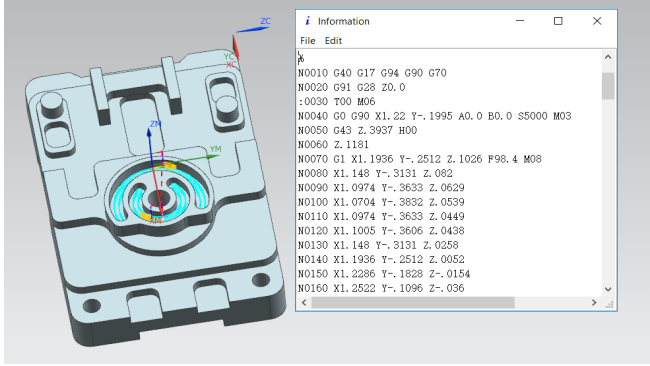Click line N0010 G40 G17 G94 G90 G70
Image resolution: width=650 pixels, height=366 pixels.
click(x=372, y=73)
